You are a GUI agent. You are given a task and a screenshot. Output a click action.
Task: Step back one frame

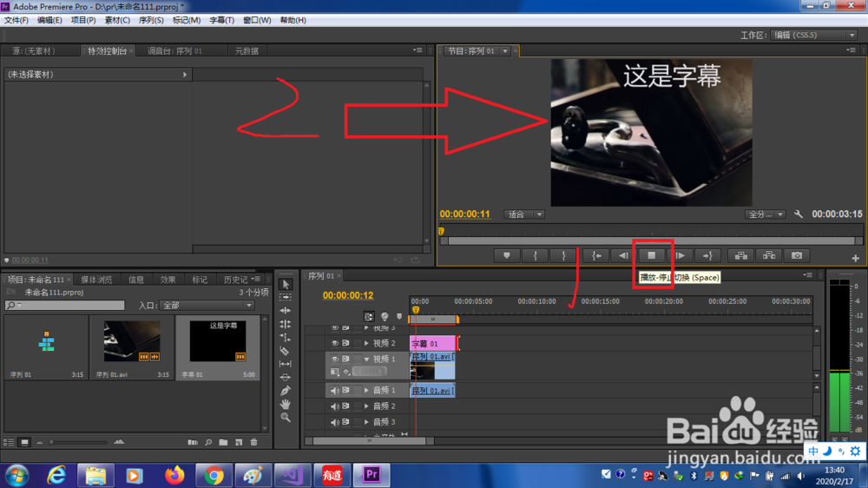coord(623,255)
